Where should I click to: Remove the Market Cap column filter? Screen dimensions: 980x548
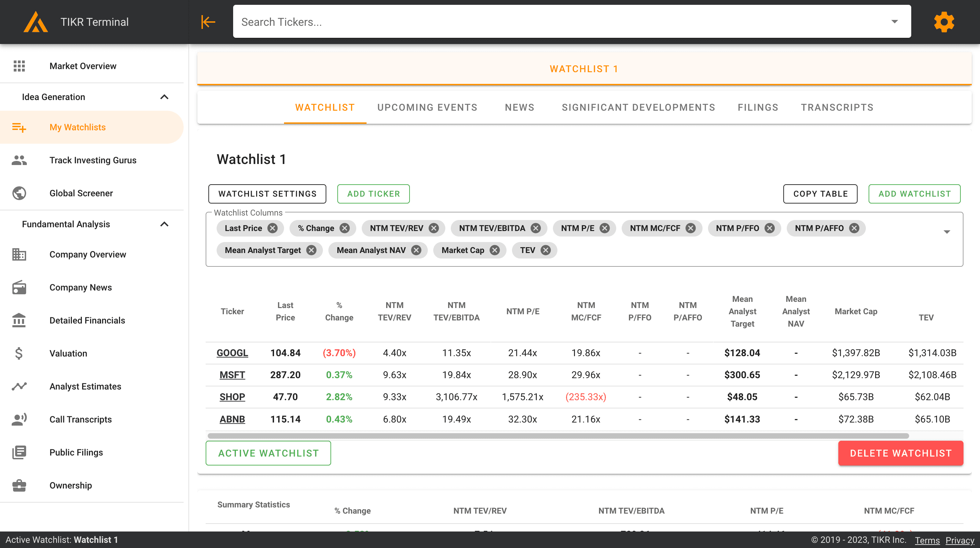(x=495, y=250)
